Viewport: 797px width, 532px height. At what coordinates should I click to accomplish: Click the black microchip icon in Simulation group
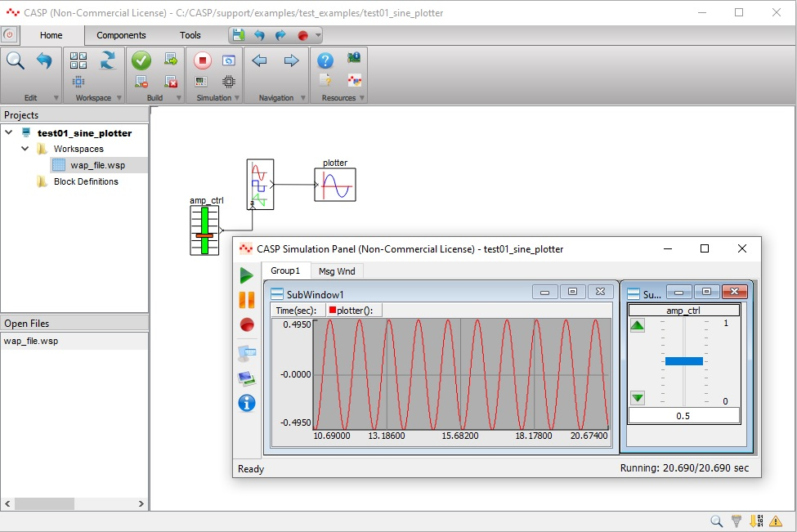point(229,81)
